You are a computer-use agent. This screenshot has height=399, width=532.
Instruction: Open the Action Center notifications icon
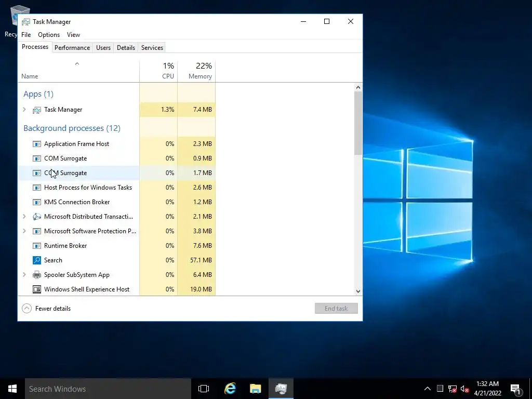(516, 389)
